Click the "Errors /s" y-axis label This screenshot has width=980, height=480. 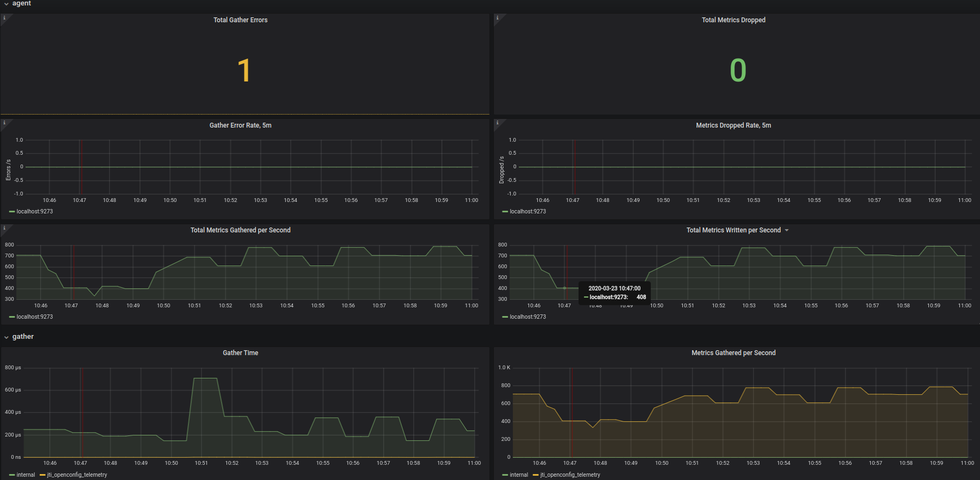pos(8,170)
